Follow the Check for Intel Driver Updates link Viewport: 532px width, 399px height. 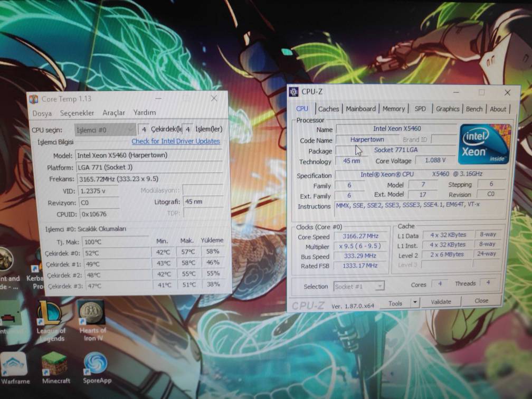(x=175, y=141)
